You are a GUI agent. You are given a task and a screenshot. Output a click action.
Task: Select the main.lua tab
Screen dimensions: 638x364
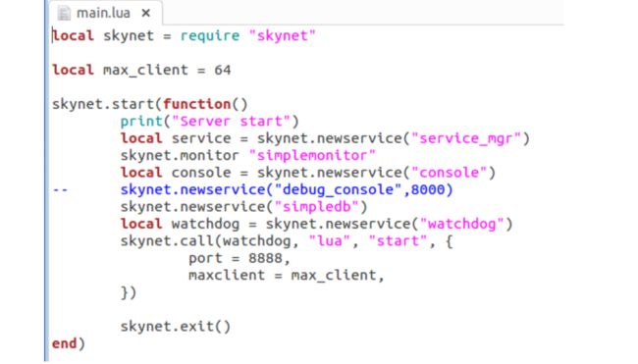(106, 13)
